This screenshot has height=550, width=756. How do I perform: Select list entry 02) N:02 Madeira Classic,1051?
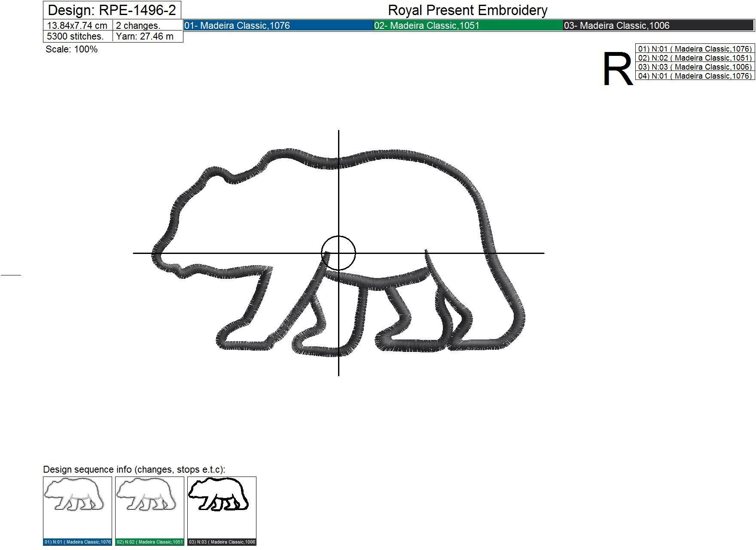695,58
